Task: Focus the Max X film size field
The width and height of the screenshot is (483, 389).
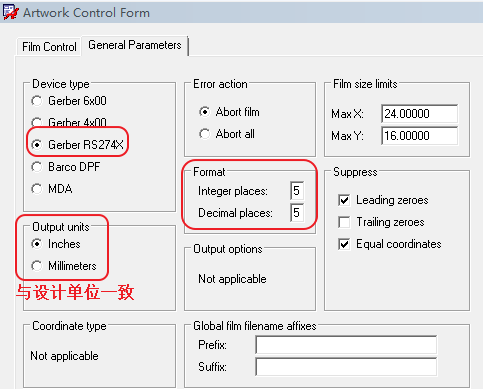Action: [420, 114]
